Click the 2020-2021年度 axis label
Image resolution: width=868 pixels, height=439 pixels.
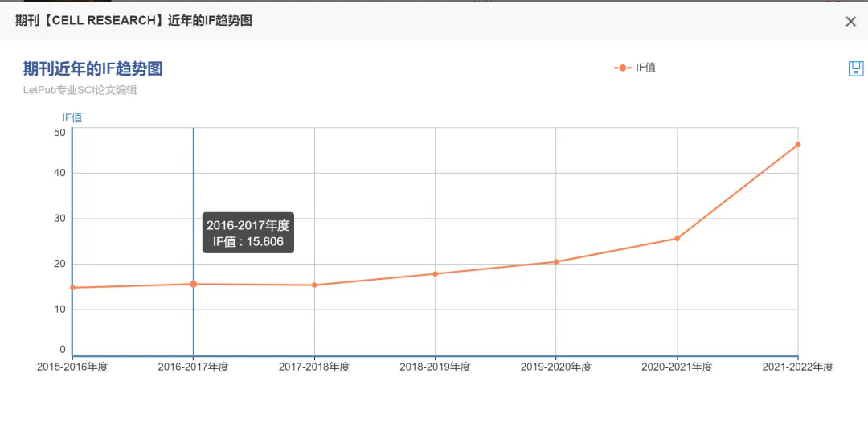coord(677,367)
